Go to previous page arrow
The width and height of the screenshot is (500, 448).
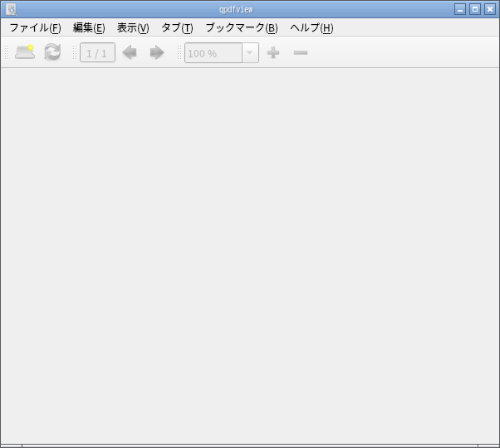pos(130,52)
